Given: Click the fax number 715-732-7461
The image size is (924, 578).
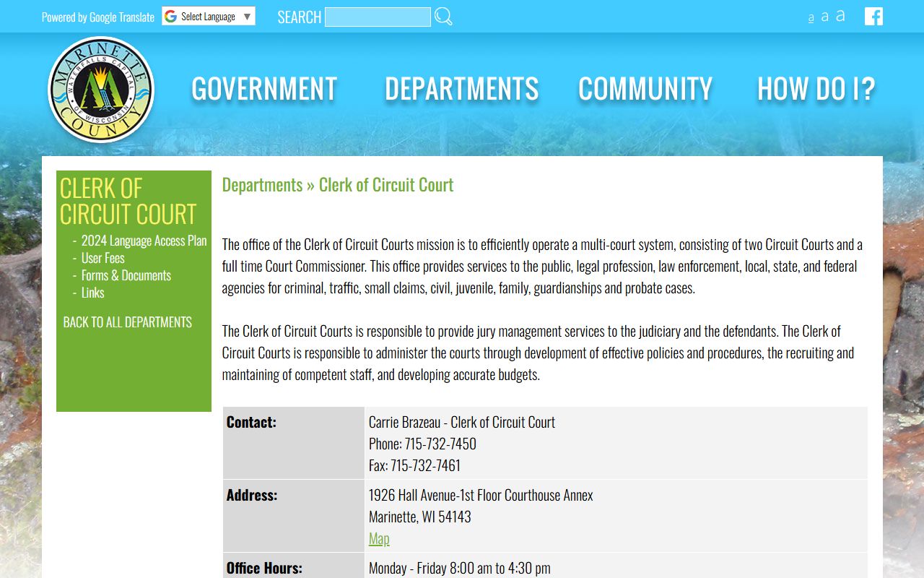Looking at the screenshot, I should pyautogui.click(x=426, y=465).
